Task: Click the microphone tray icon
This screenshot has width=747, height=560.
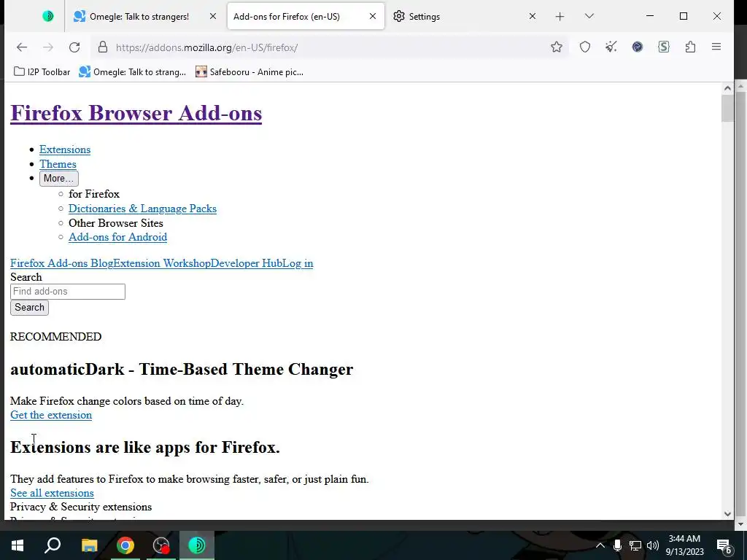Action: [617, 545]
